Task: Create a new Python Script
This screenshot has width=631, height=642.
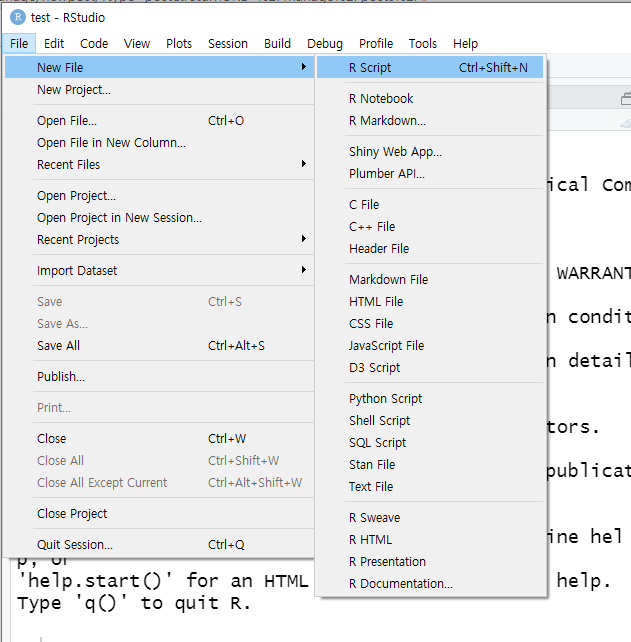Action: point(430,398)
